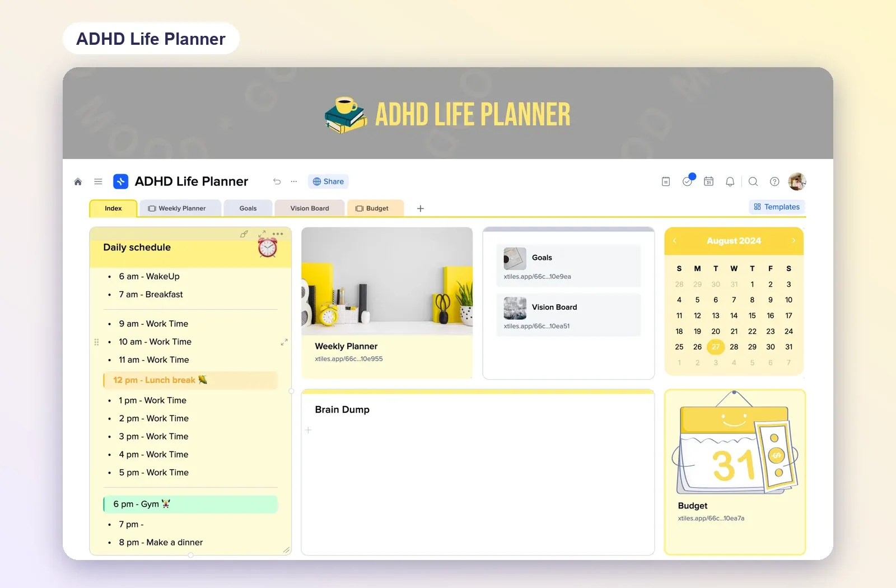Go to next month in calendar

coord(794,241)
